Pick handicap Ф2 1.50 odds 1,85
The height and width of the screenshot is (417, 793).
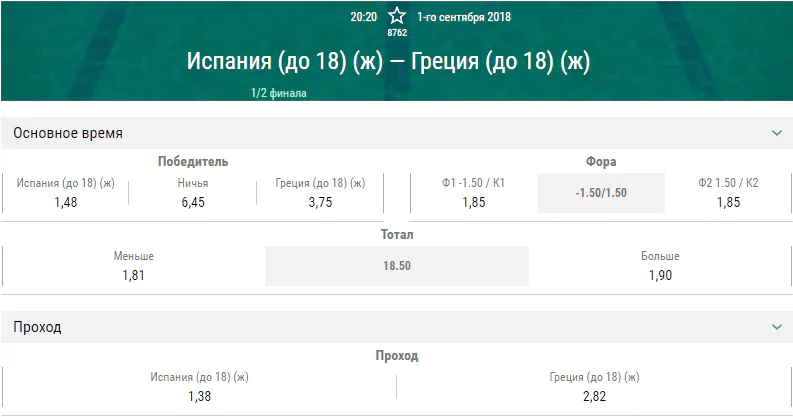tap(728, 193)
